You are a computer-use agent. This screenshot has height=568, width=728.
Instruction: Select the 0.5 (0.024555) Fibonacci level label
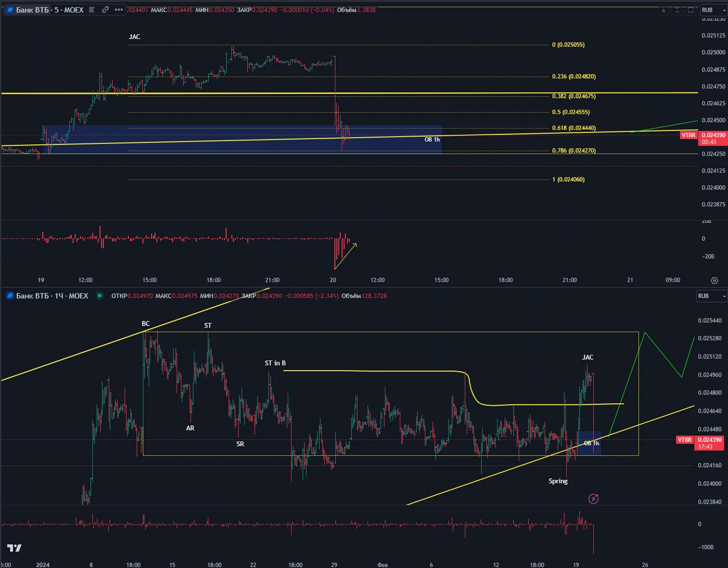click(x=571, y=112)
